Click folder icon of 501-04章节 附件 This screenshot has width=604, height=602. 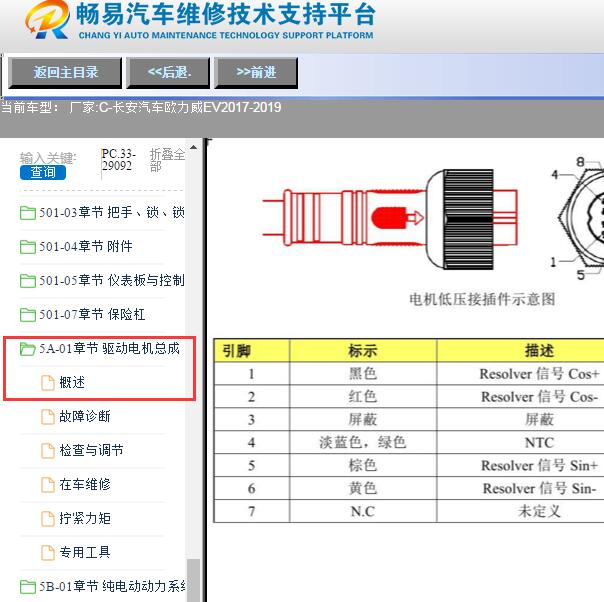28,247
